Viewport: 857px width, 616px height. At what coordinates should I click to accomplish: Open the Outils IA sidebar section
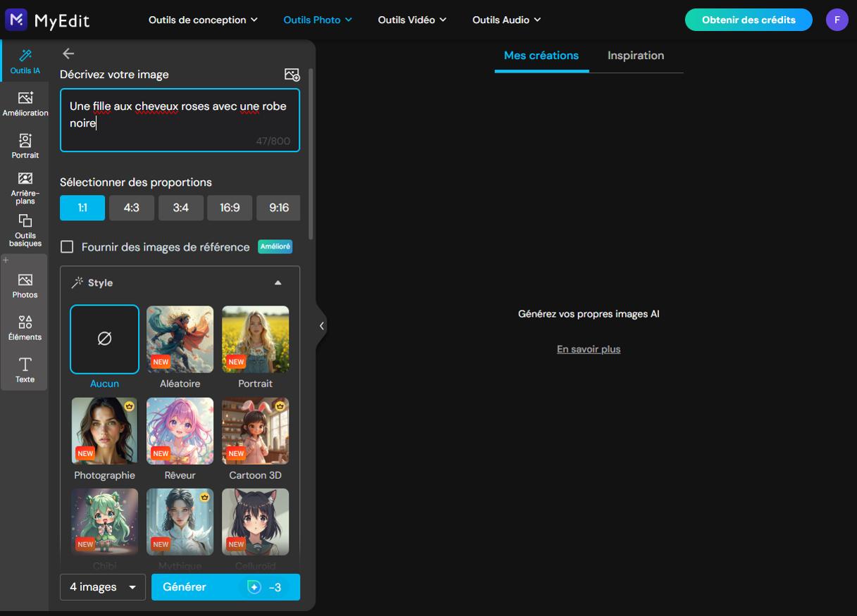tap(25, 61)
